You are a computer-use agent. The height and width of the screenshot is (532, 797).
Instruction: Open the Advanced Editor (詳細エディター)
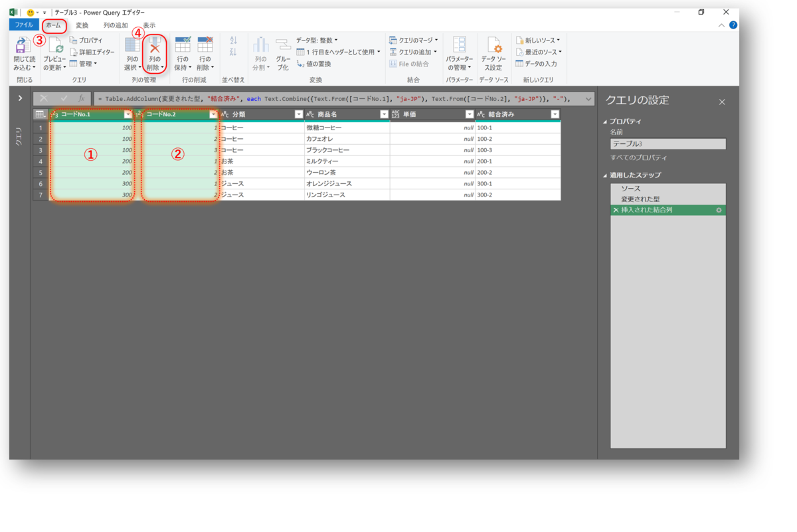click(92, 52)
